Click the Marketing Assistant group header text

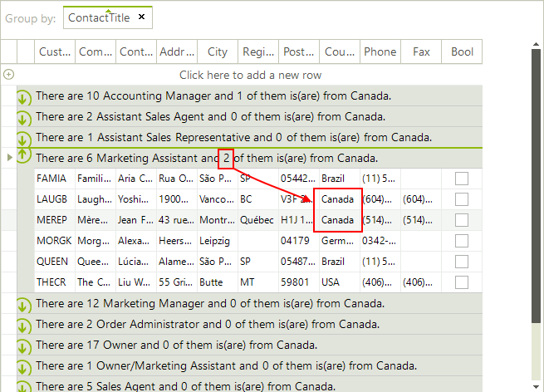coord(207,158)
